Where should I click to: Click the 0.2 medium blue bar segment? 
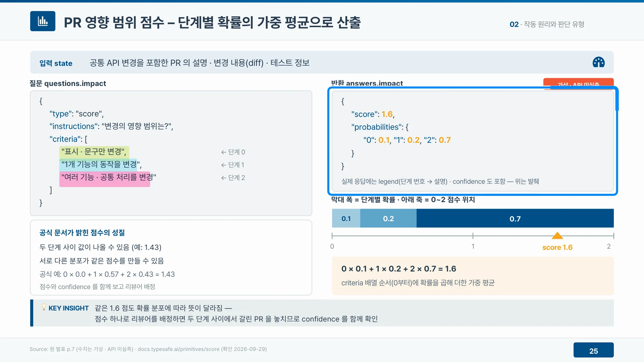(x=388, y=219)
